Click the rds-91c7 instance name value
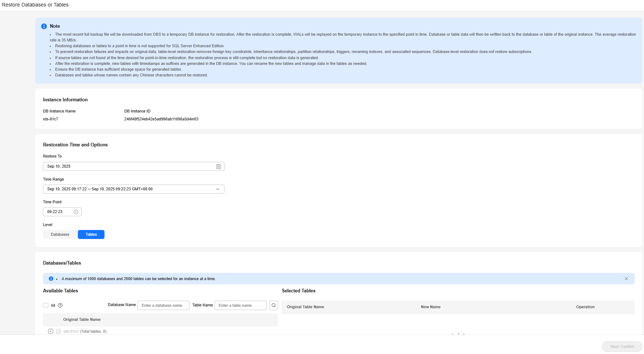Screen dimensions: 644x354 (x=50, y=119)
